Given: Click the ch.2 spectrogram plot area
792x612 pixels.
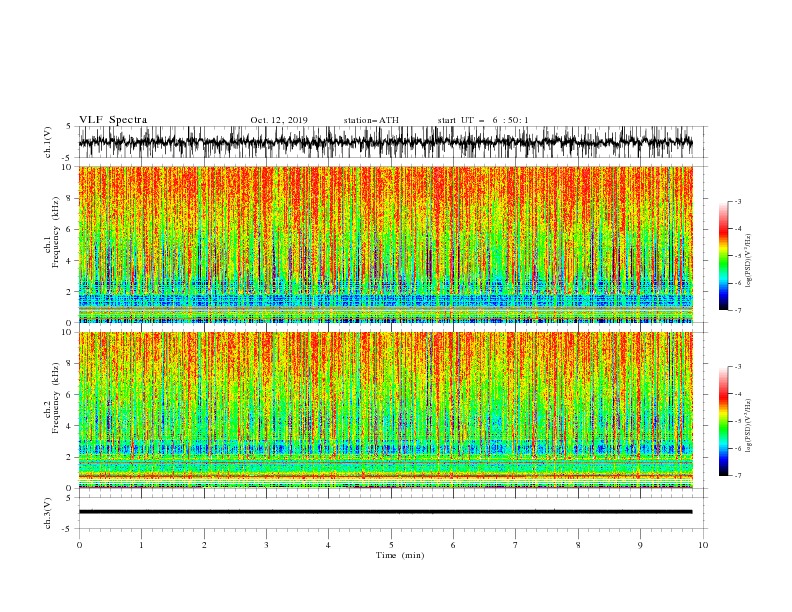Looking at the screenshot, I should [x=385, y=410].
